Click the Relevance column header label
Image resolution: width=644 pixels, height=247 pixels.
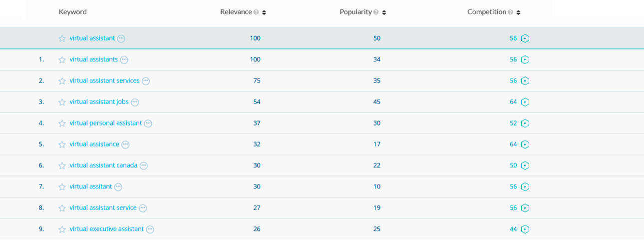coord(236,12)
